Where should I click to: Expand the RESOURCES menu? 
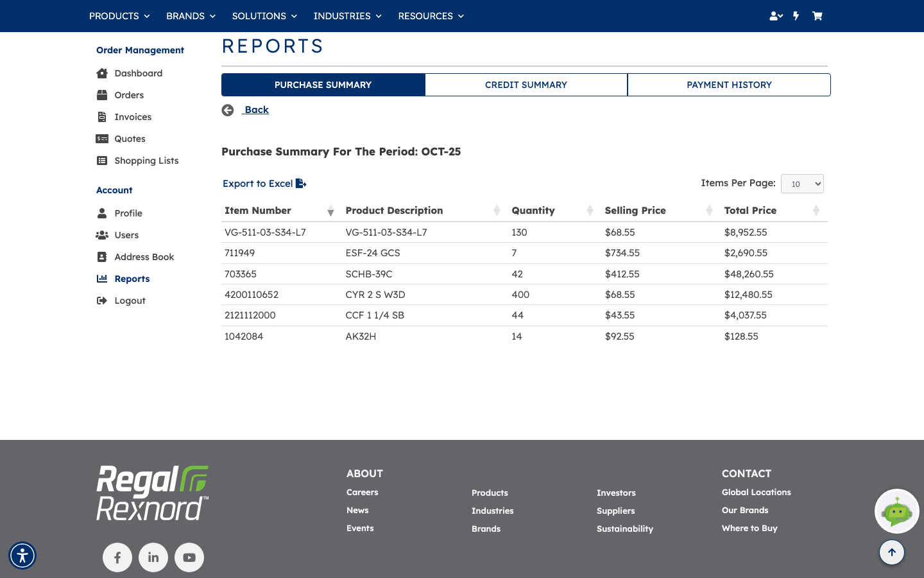pos(431,16)
